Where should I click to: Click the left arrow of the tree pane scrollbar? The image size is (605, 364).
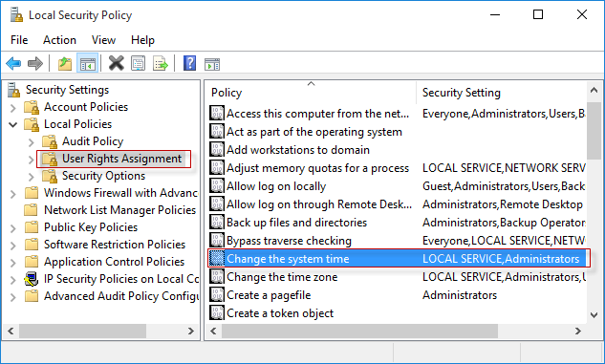coord(11,331)
